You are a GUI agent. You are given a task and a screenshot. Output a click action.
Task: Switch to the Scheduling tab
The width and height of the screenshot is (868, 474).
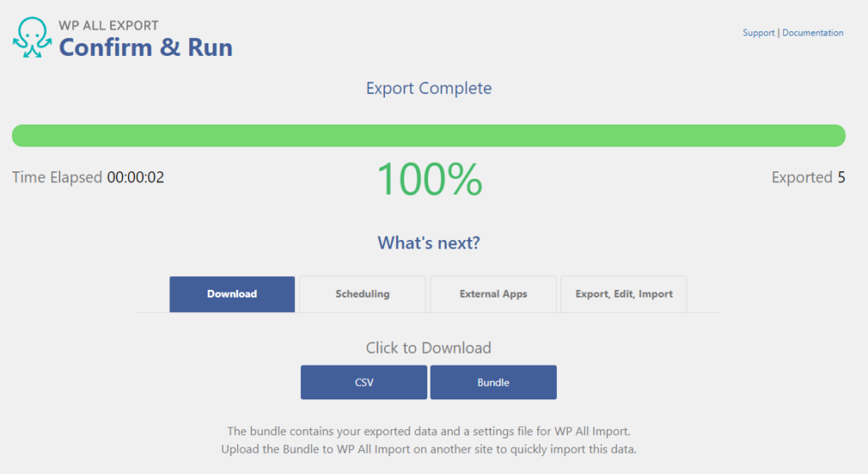click(x=363, y=294)
